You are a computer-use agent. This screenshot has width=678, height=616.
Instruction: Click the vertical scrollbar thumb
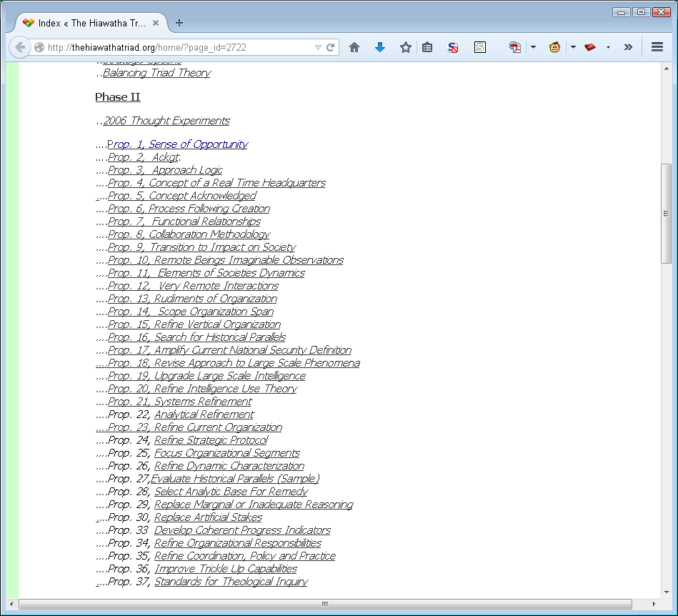tap(667, 213)
